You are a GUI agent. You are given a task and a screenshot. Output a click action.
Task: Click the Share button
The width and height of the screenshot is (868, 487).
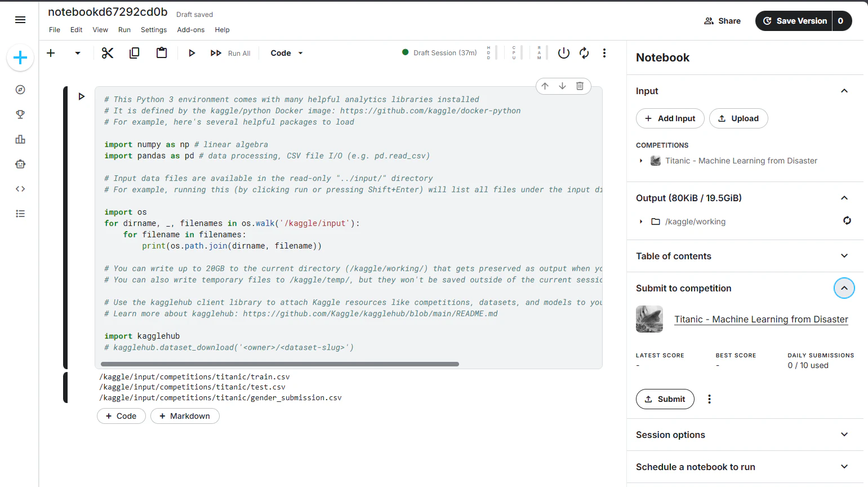(x=722, y=21)
